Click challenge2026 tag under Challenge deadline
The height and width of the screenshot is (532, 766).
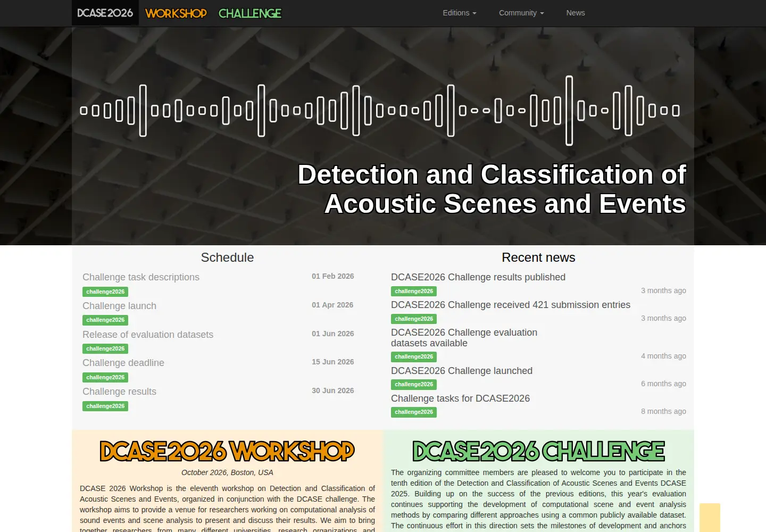point(105,377)
